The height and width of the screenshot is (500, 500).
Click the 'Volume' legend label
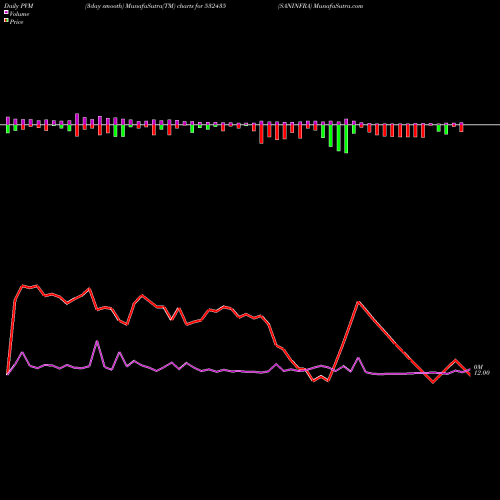[19, 14]
